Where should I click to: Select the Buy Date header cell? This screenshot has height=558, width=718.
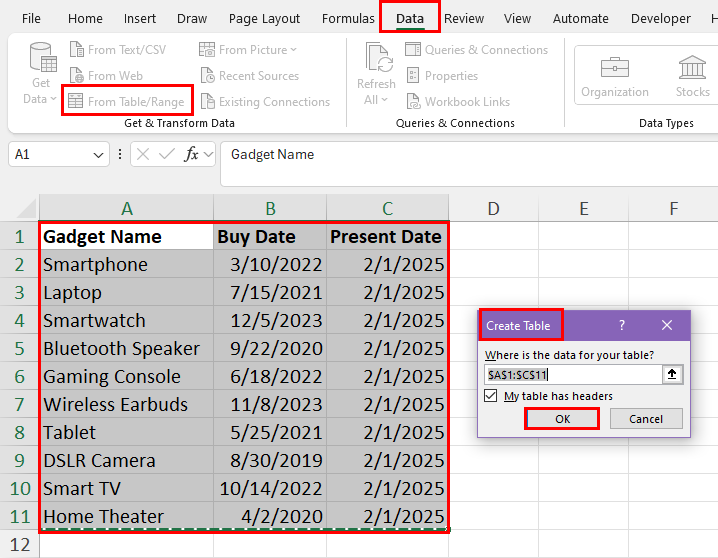click(270, 236)
